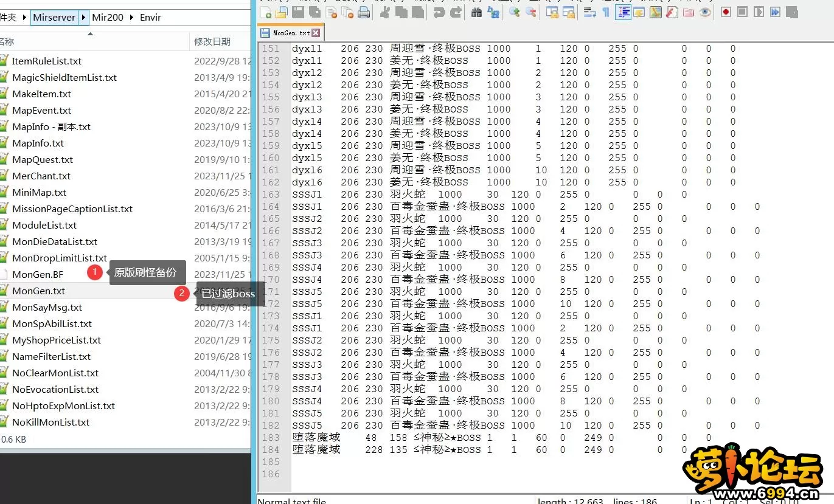This screenshot has height=504, width=834.
Task: Click the Open file toolbar icon
Action: (x=281, y=12)
